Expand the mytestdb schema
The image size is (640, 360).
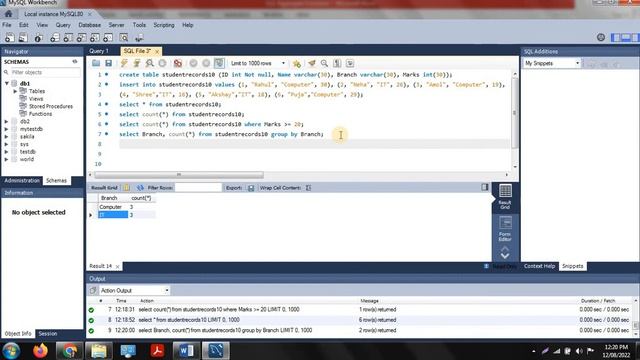click(x=7, y=129)
